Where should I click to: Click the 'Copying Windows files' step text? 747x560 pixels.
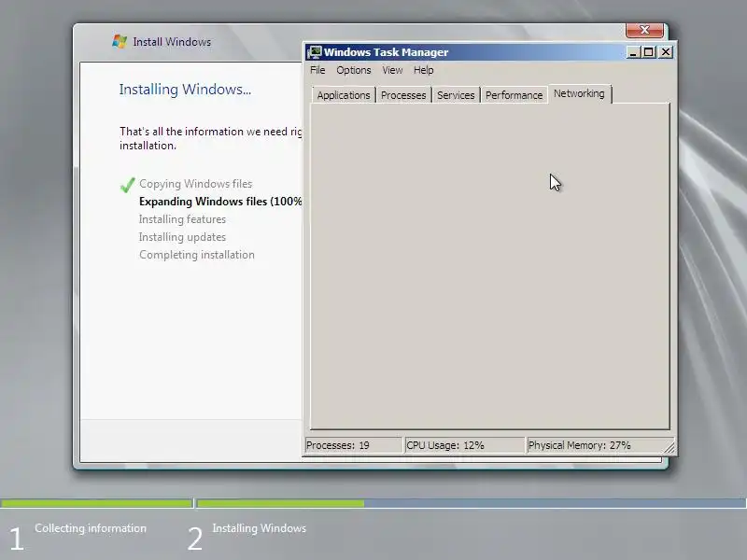(x=196, y=184)
